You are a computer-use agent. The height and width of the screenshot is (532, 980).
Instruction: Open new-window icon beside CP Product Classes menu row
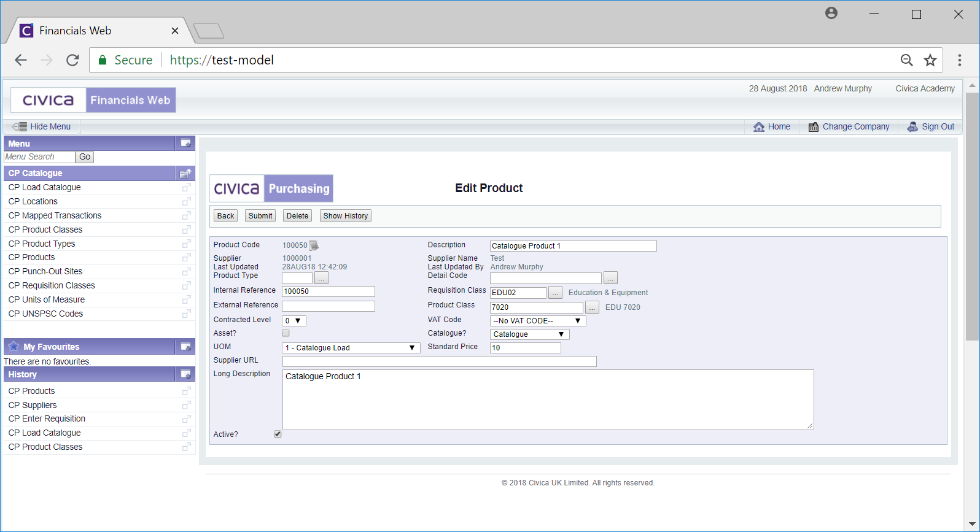187,229
